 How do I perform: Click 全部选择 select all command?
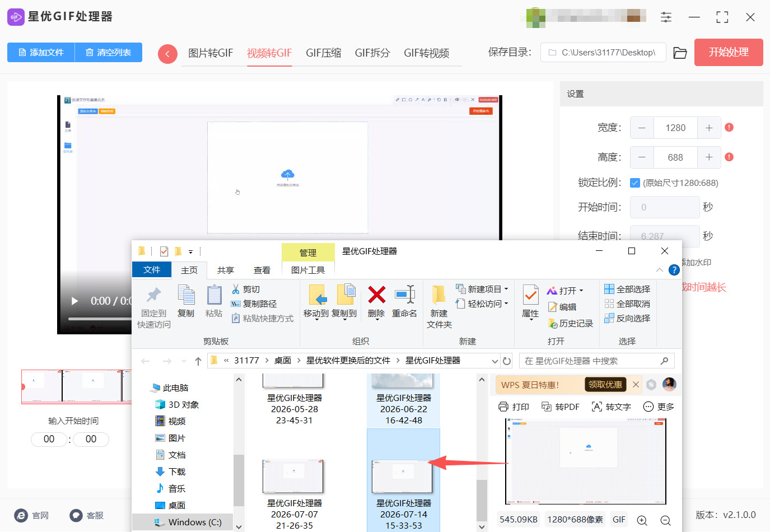627,289
